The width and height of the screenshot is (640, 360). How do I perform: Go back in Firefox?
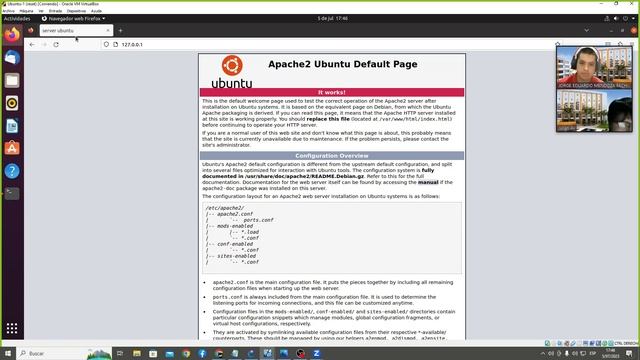click(x=32, y=44)
